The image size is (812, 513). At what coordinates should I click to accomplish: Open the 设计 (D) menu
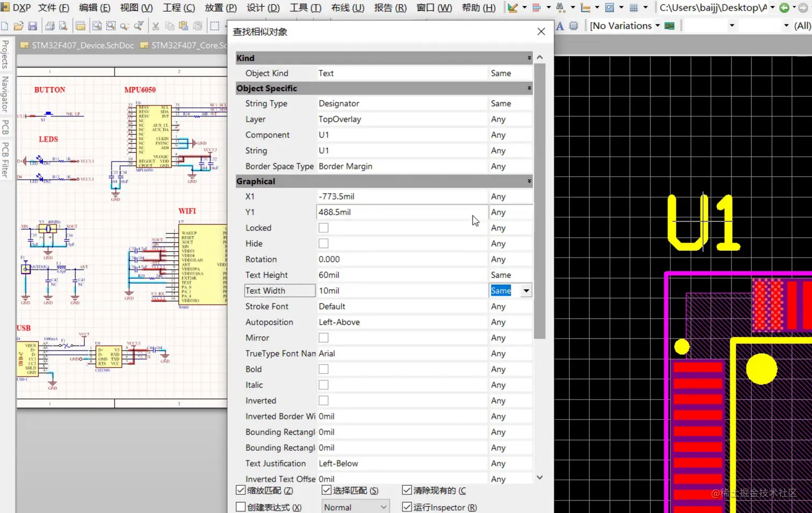263,8
